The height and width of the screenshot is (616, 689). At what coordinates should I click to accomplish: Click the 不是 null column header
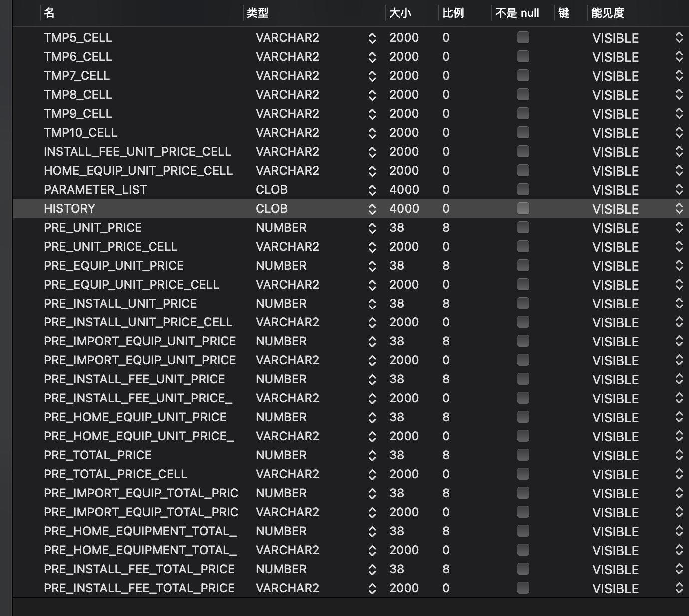tap(517, 13)
